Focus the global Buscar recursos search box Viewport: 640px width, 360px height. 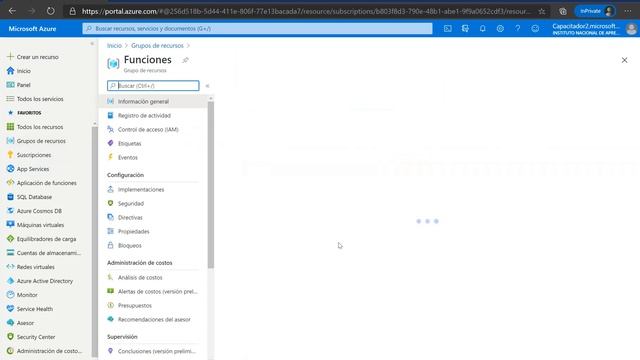(x=257, y=29)
